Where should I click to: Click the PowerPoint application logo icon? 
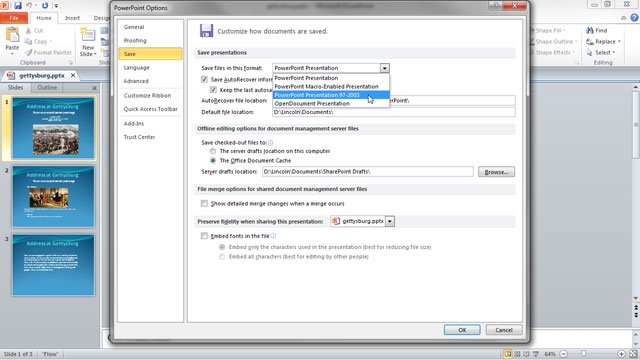pos(4,6)
